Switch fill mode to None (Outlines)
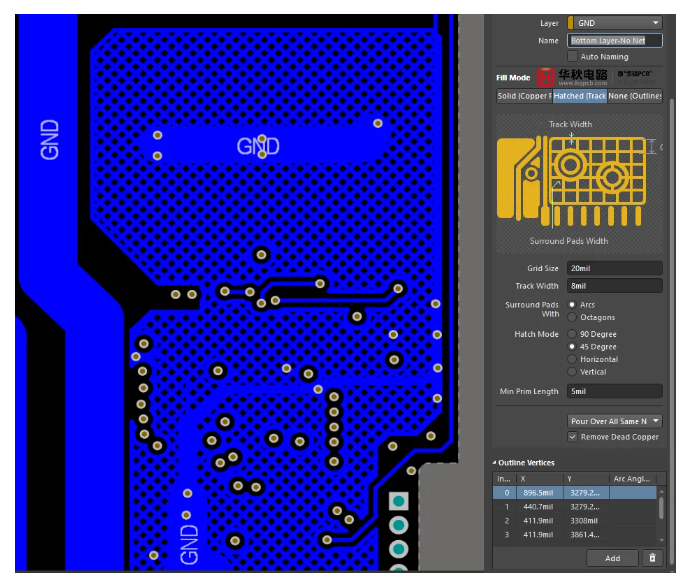The height and width of the screenshot is (587, 690). click(x=635, y=96)
